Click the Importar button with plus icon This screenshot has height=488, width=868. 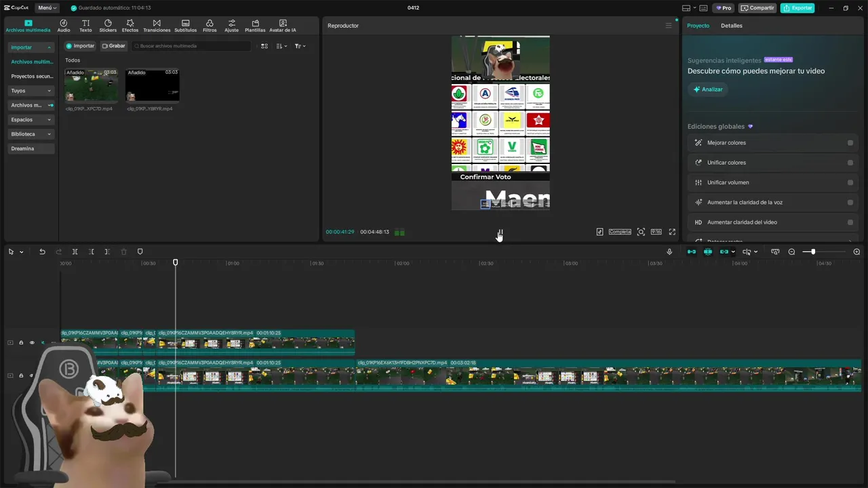[x=80, y=46]
